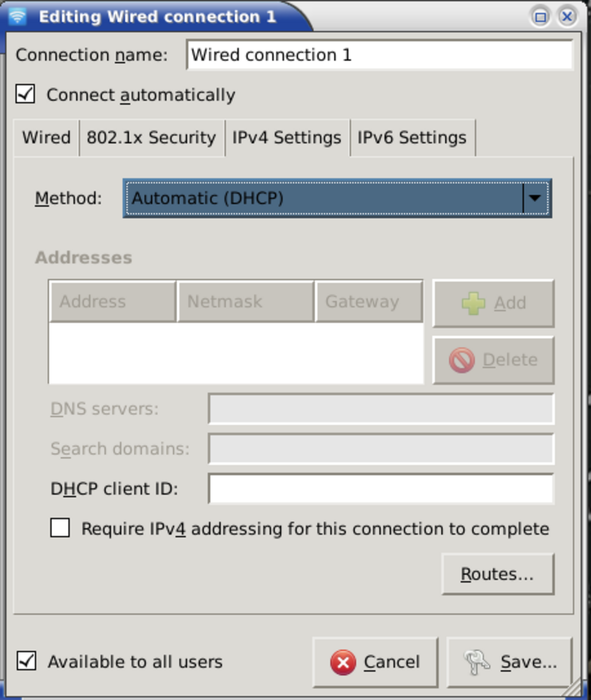Switch to the IPv6 Settings tab
The image size is (591, 700).
(x=412, y=137)
